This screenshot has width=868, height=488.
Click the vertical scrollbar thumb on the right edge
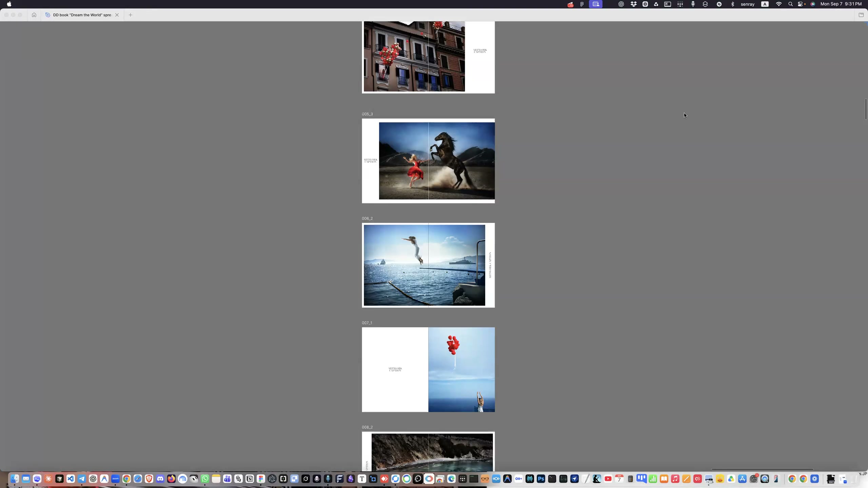click(x=866, y=109)
